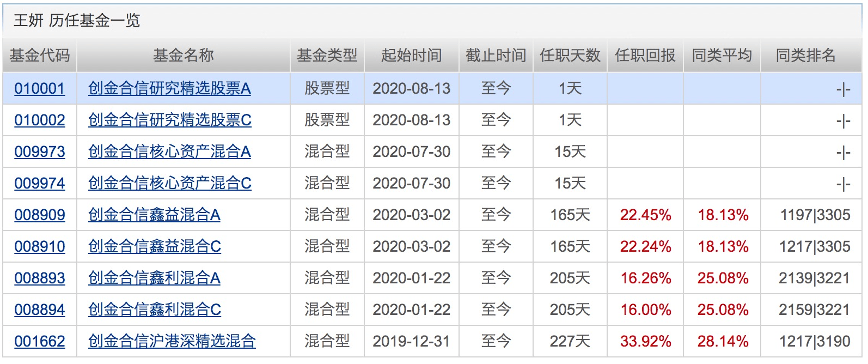Open fund code link 010002

tap(40, 120)
